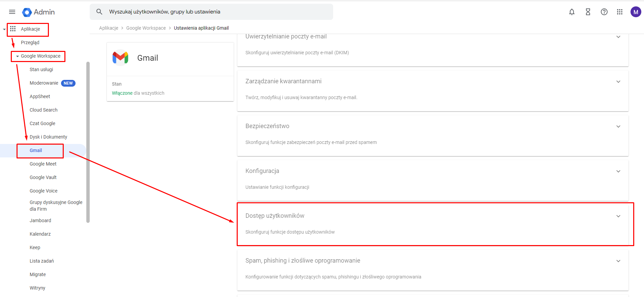Click the search magnifier icon
The width and height of the screenshot is (644, 297).
click(x=99, y=12)
